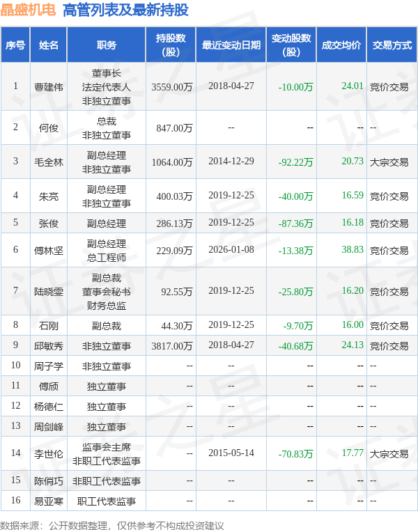This screenshot has width=418, height=532.
Task: Click change value -25.80万
Action: [x=295, y=292]
